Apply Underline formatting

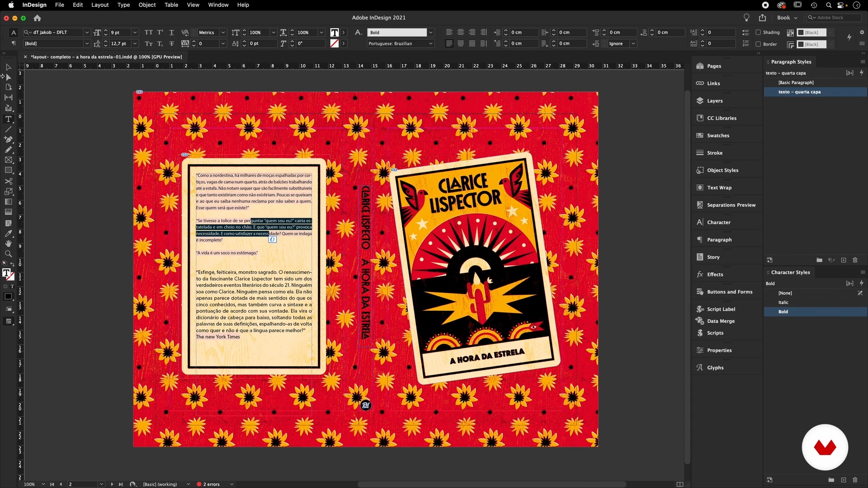pyautogui.click(x=171, y=33)
